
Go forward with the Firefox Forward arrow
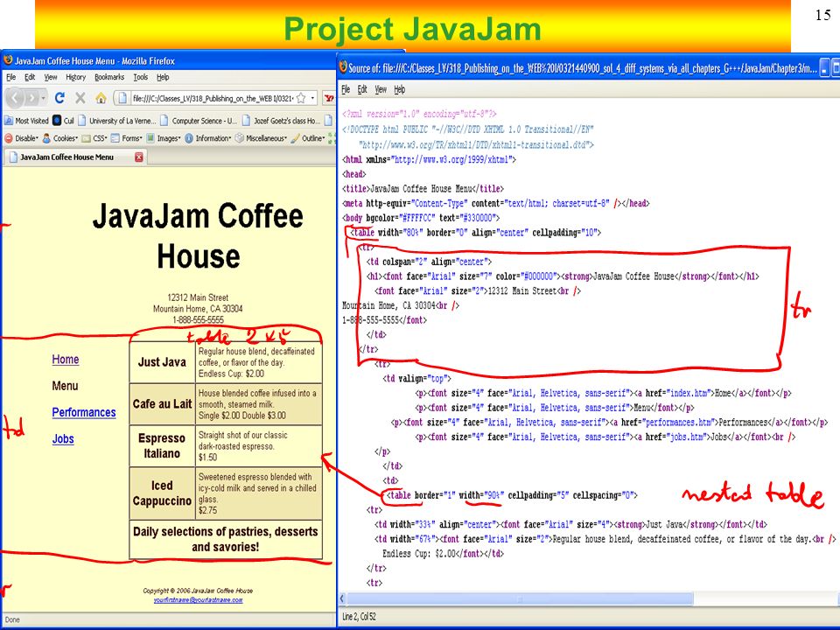pyautogui.click(x=31, y=98)
